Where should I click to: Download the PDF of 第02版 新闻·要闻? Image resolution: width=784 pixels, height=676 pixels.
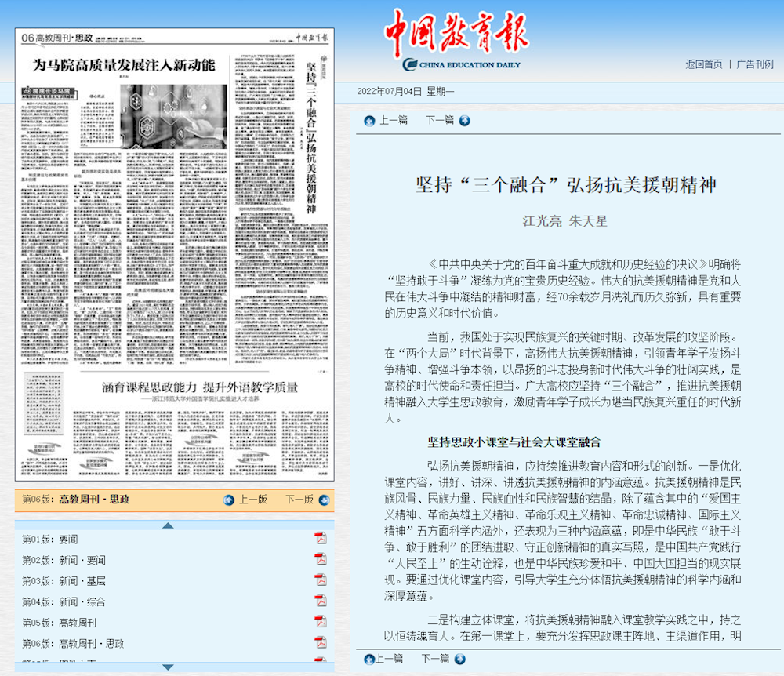[x=320, y=559]
